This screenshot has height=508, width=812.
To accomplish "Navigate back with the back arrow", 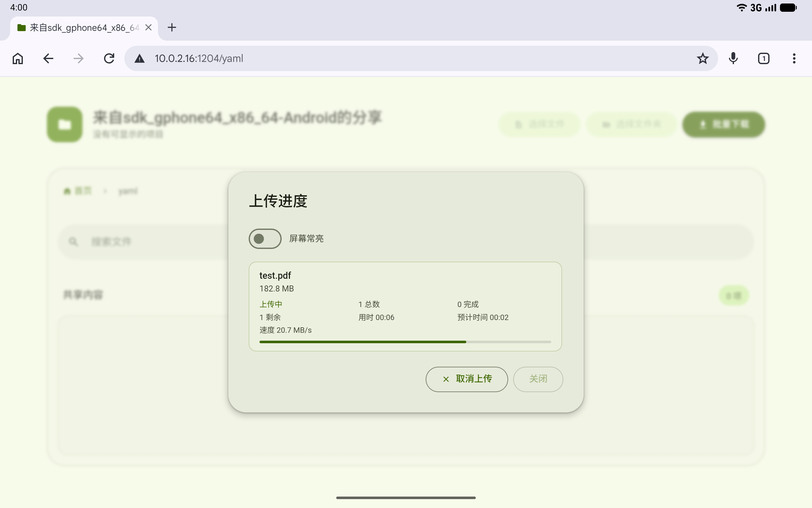I will [48, 58].
